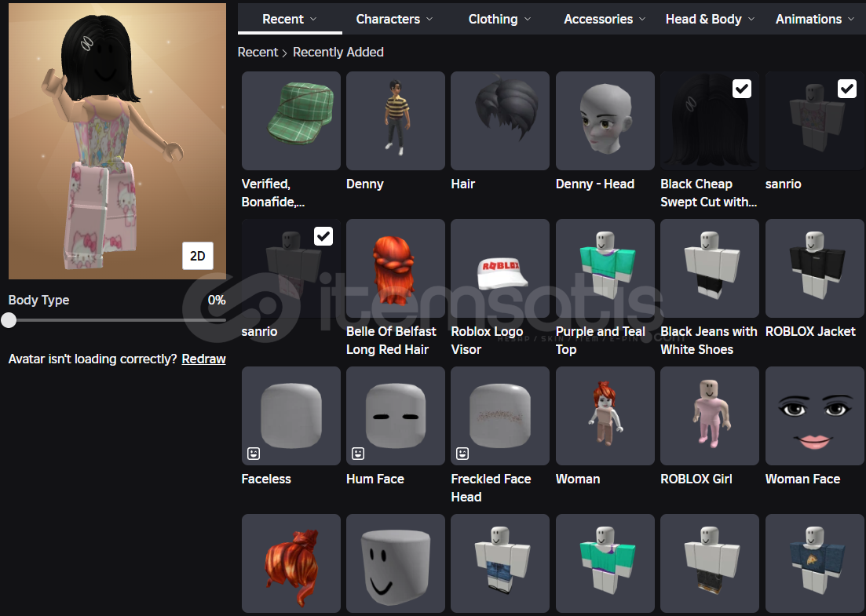
Task: Select the green plaid cap item
Action: [x=290, y=121]
